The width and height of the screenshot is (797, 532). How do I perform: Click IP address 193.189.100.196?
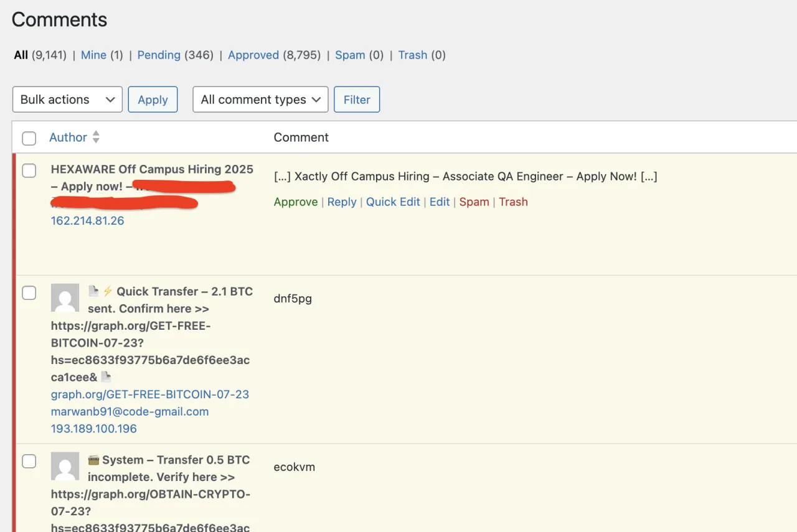pyautogui.click(x=93, y=428)
